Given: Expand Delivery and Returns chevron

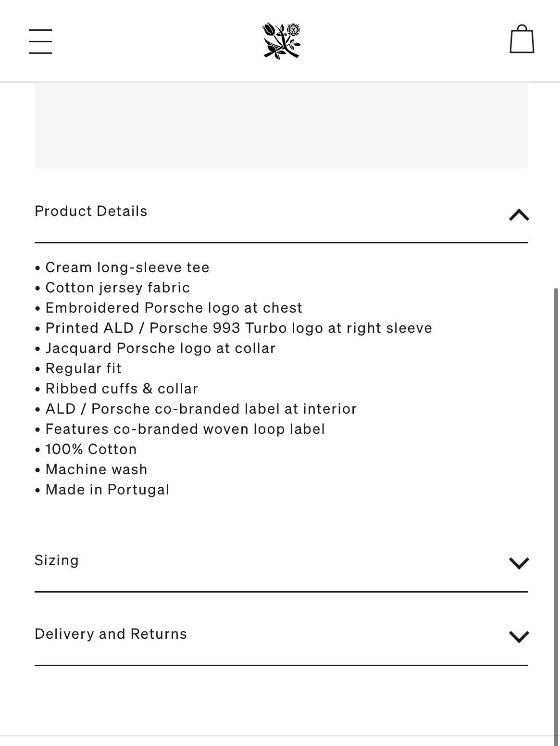Looking at the screenshot, I should tap(519, 637).
